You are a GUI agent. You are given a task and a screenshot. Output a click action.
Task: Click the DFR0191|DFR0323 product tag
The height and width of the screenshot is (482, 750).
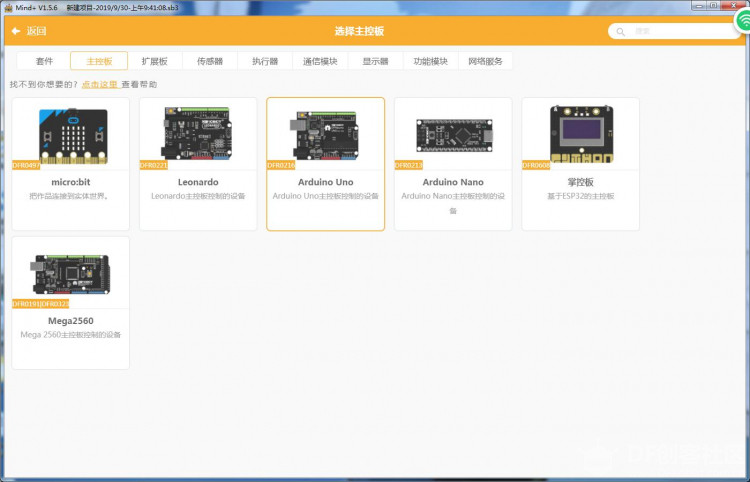(41, 304)
